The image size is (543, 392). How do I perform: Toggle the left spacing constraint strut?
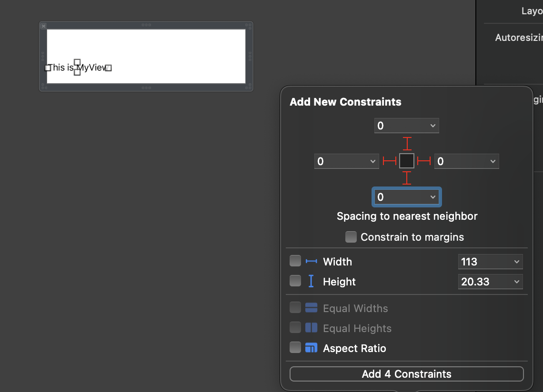(390, 161)
